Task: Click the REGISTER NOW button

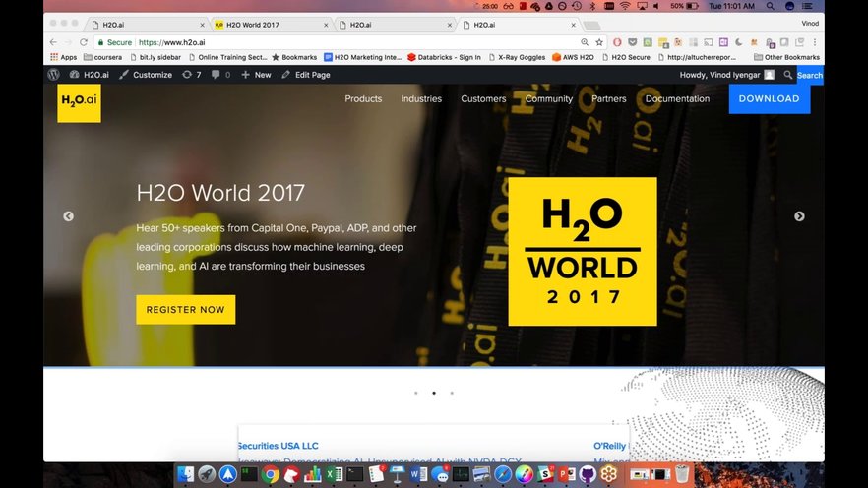Action: (185, 309)
